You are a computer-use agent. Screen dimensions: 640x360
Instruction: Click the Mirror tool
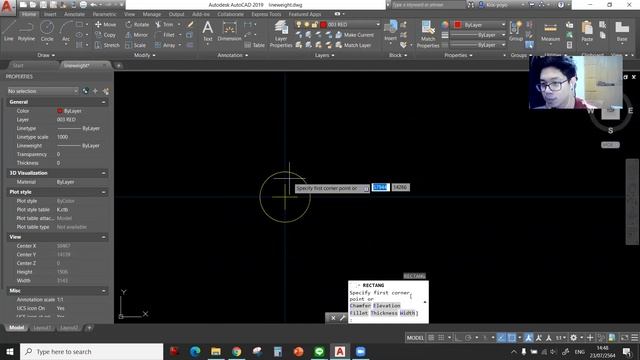[137, 35]
